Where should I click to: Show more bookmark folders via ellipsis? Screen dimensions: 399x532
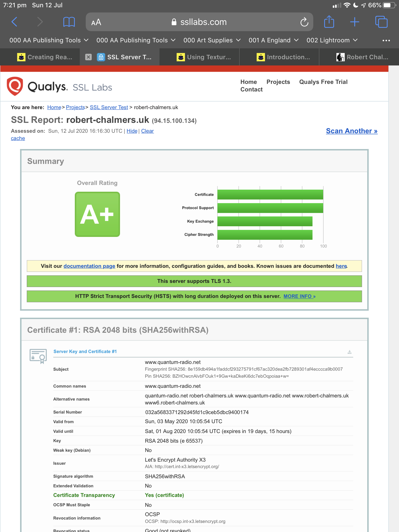pyautogui.click(x=386, y=41)
